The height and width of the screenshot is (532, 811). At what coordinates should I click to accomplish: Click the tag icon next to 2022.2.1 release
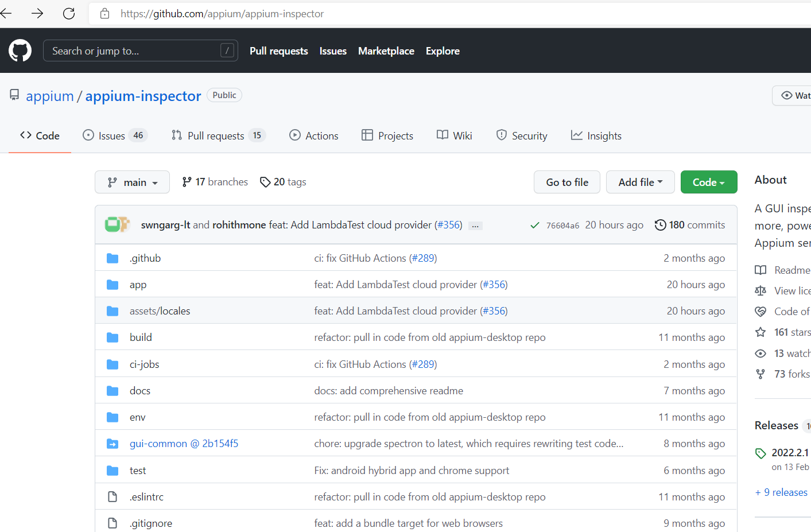pyautogui.click(x=760, y=453)
